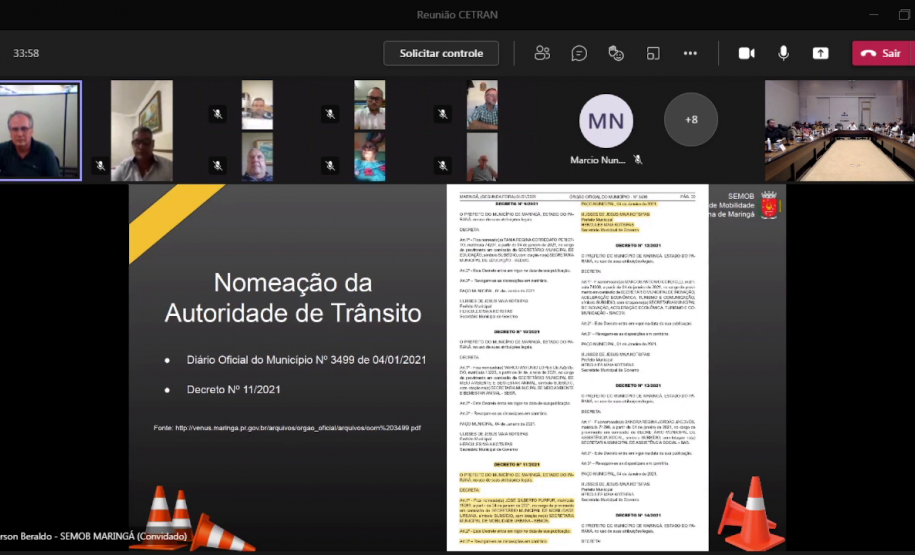Leave the meeting with Sair button

pyautogui.click(x=882, y=53)
